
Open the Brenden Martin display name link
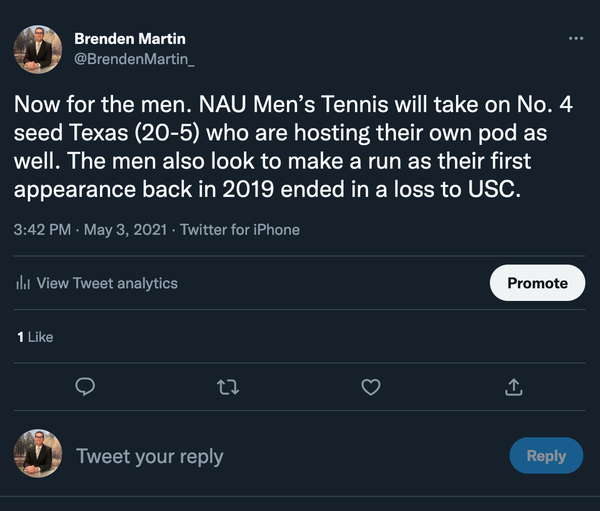130,39
